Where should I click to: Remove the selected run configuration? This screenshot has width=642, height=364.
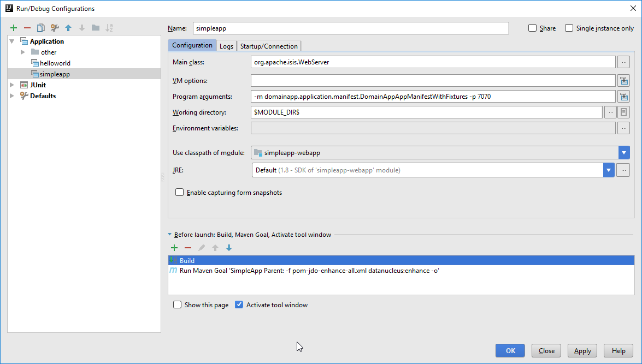pyautogui.click(x=27, y=28)
